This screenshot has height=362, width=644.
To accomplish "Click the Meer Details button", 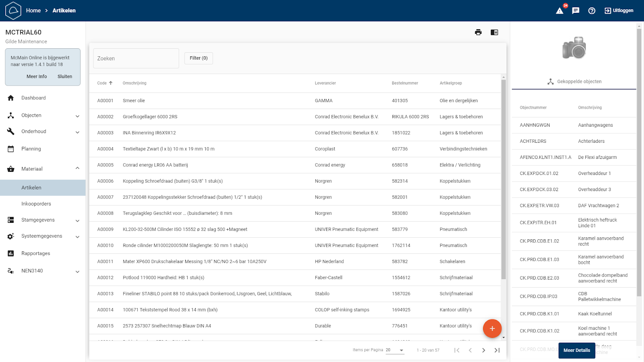I will point(576,350).
